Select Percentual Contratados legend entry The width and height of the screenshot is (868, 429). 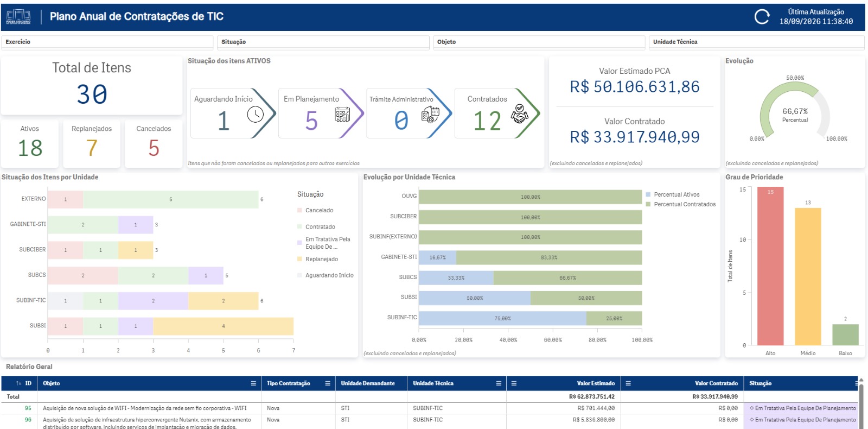tap(681, 204)
